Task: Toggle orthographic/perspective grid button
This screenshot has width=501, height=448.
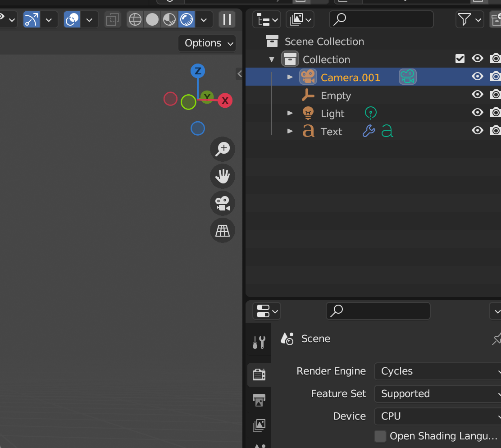Action: tap(223, 230)
